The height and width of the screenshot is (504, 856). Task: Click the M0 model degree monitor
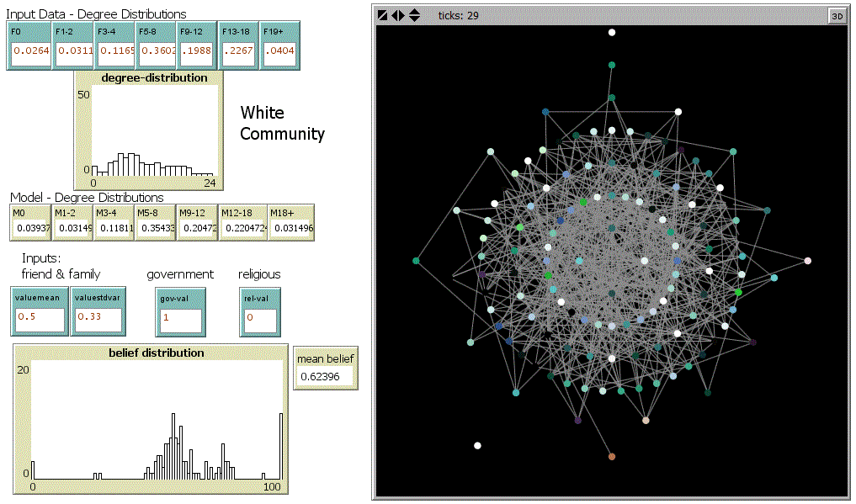33,229
